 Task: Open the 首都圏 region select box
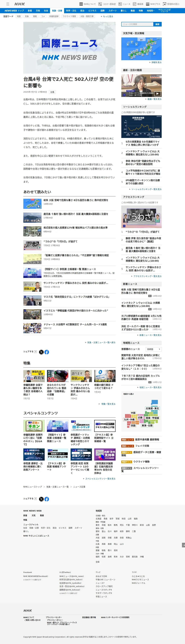pos(153,349)
